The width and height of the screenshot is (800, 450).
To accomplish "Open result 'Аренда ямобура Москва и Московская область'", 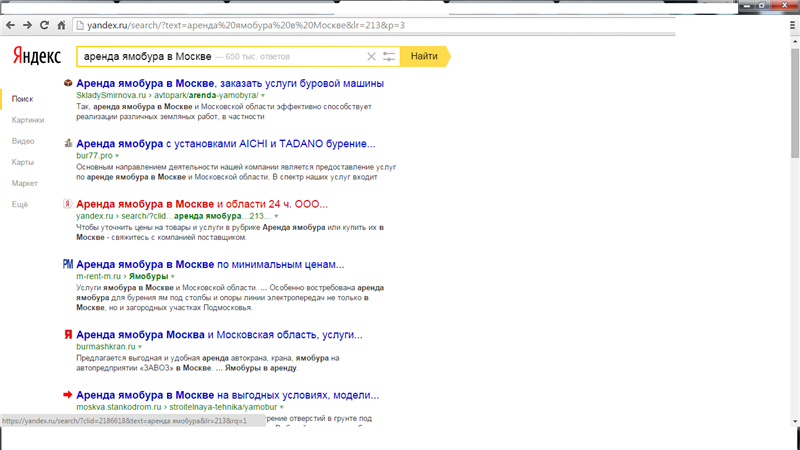I will point(219,335).
